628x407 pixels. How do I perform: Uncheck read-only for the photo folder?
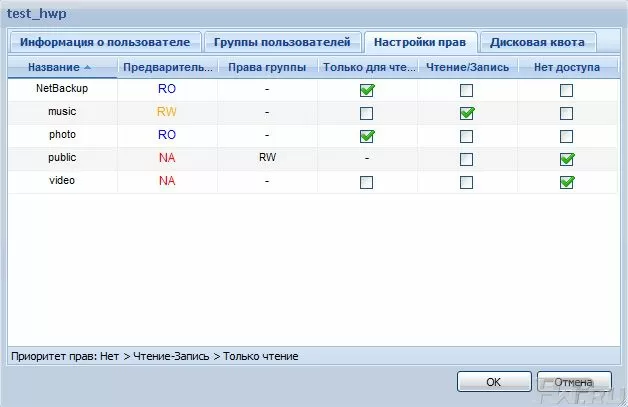(x=367, y=136)
